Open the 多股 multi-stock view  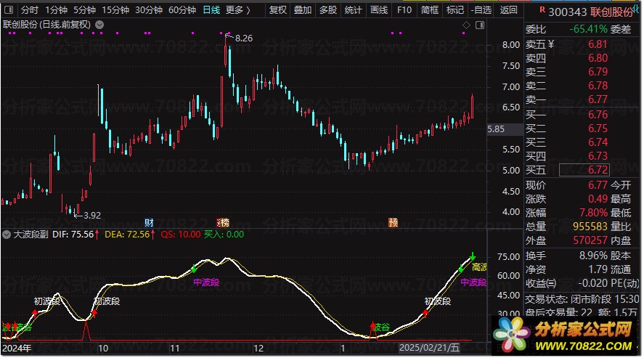pyautogui.click(x=328, y=10)
